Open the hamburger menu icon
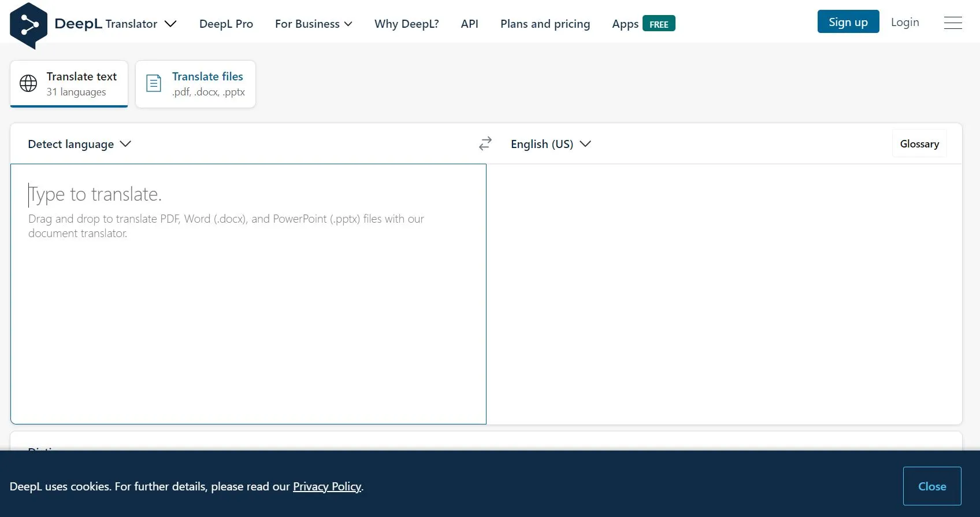The image size is (980, 517). coord(953,23)
